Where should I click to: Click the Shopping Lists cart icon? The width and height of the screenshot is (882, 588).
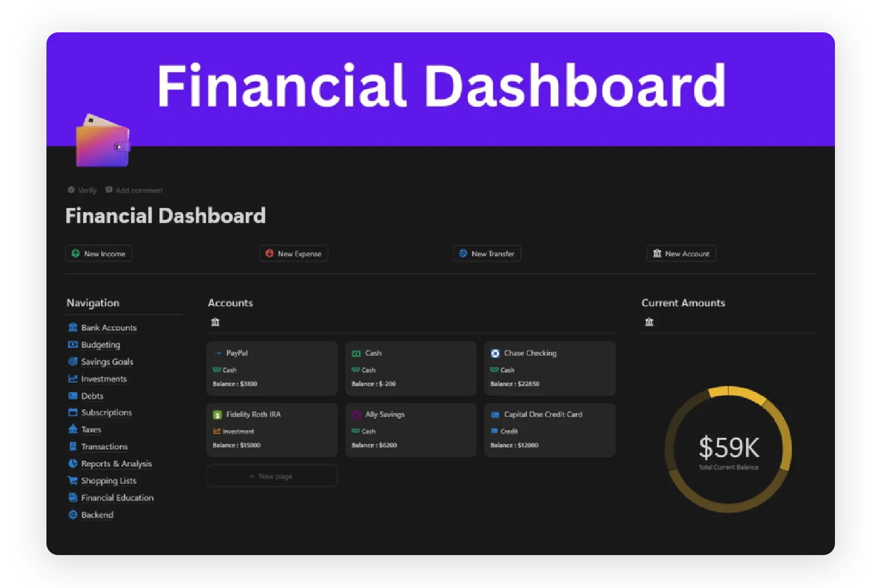click(73, 480)
